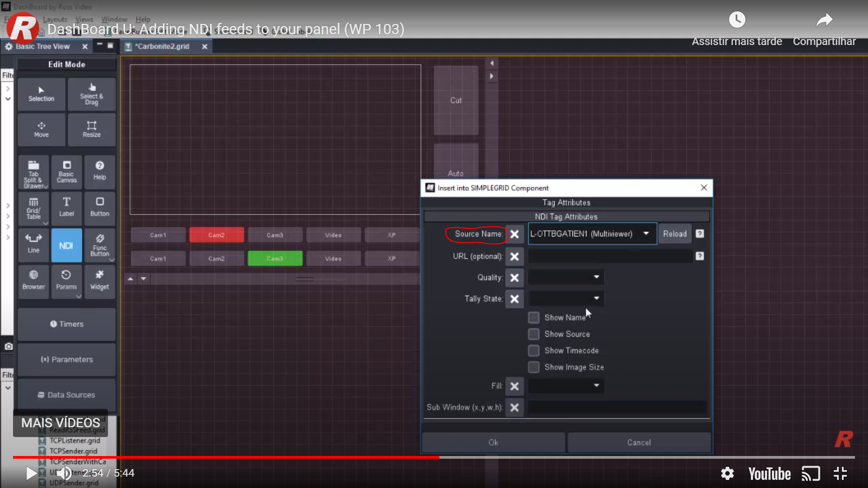Open help for URL field

(x=700, y=256)
